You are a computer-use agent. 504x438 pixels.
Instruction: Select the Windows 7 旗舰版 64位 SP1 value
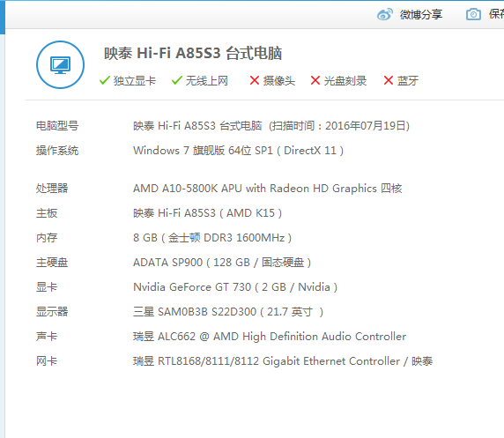click(238, 150)
